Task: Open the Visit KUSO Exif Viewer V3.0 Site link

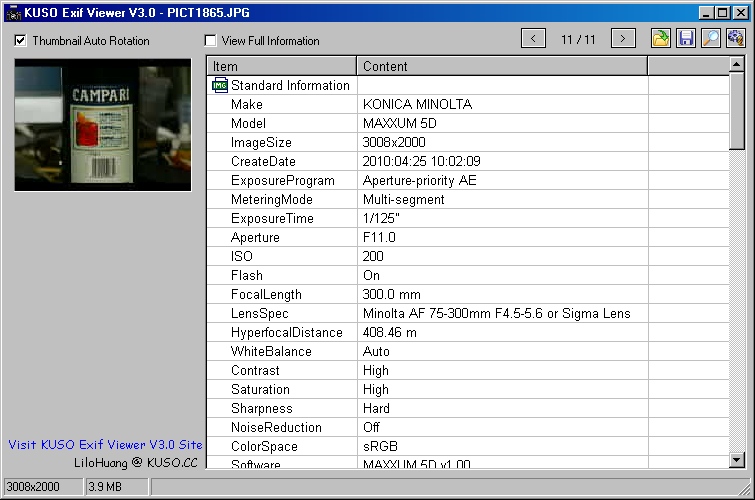Action: point(105,445)
